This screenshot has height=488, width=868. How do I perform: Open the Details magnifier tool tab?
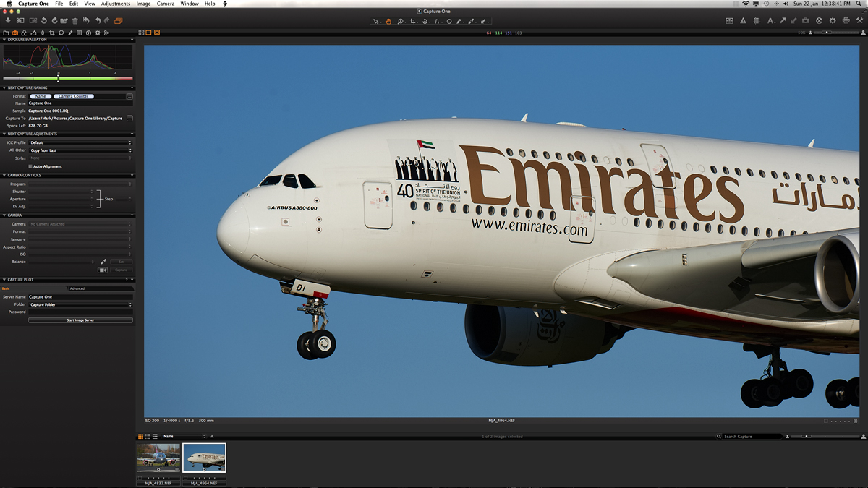(x=61, y=33)
